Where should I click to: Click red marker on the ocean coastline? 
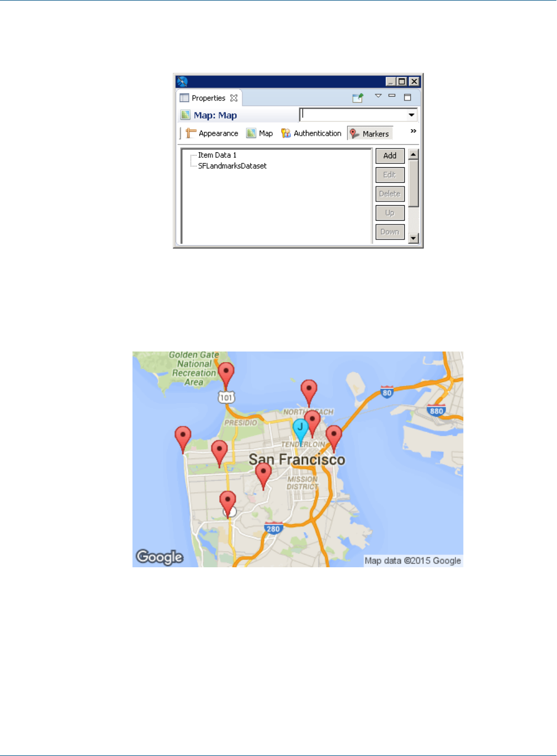click(183, 439)
